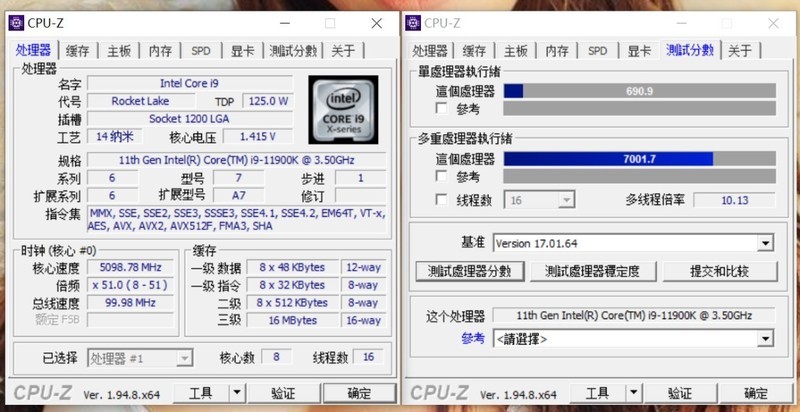
Task: Click the 多线程倍率 value 10.13
Action: [735, 200]
